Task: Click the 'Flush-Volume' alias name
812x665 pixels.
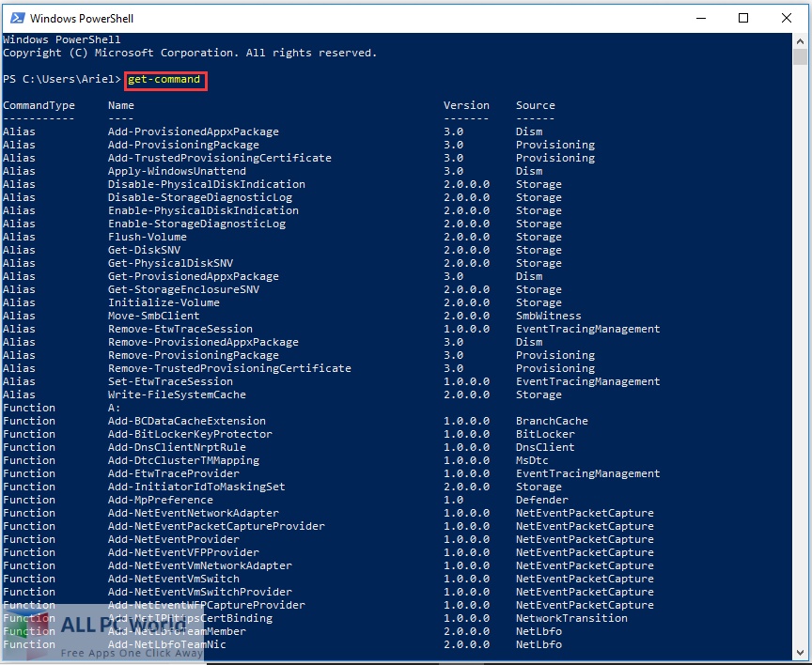Action: (147, 237)
